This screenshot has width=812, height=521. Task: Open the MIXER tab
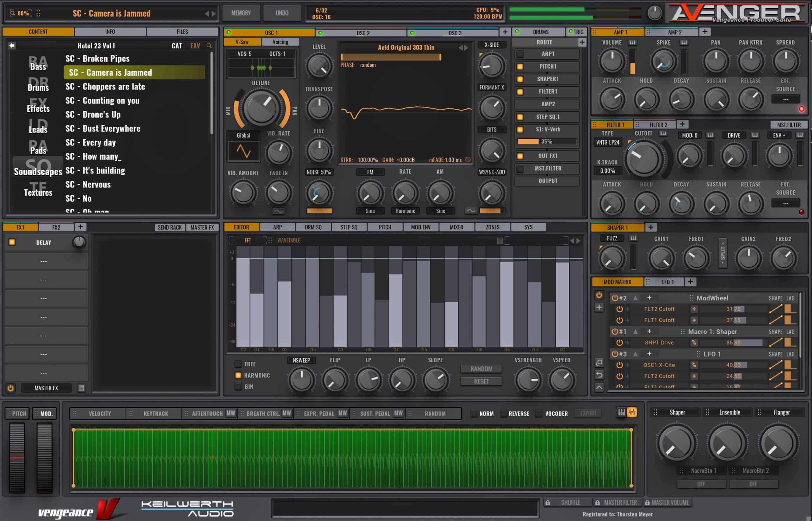(x=456, y=227)
